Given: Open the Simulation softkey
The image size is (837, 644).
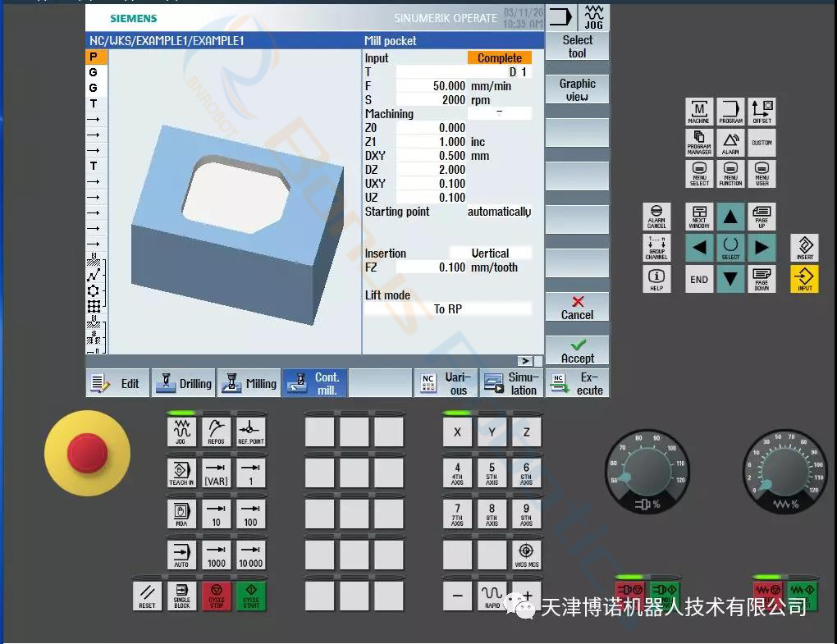Looking at the screenshot, I should pos(511,383).
